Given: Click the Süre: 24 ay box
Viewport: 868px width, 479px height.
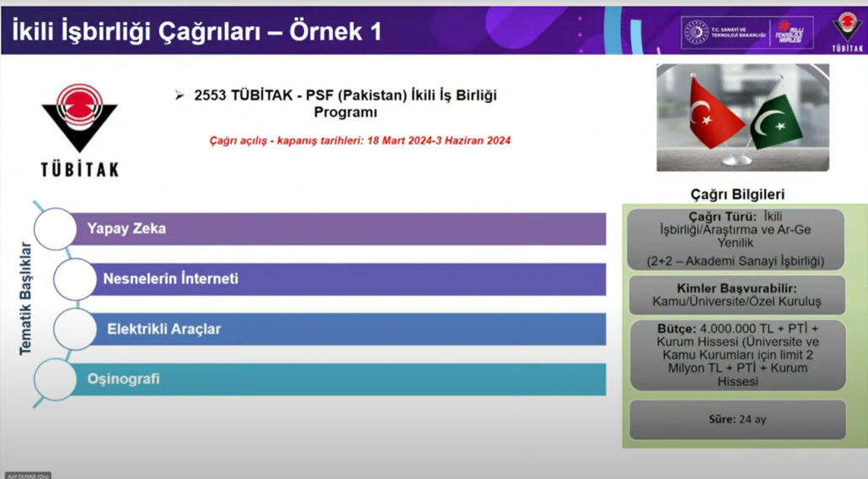Looking at the screenshot, I should (x=737, y=419).
